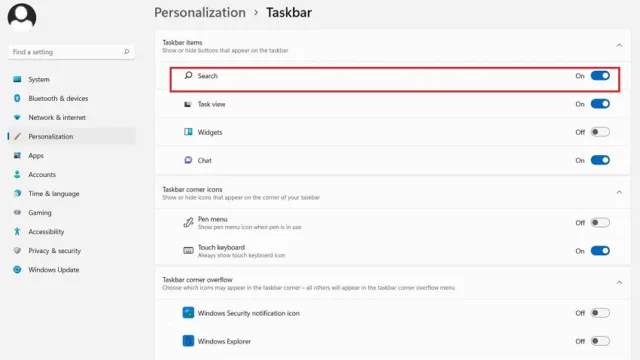This screenshot has width=640, height=360.
Task: Open the System settings category
Action: 39,79
